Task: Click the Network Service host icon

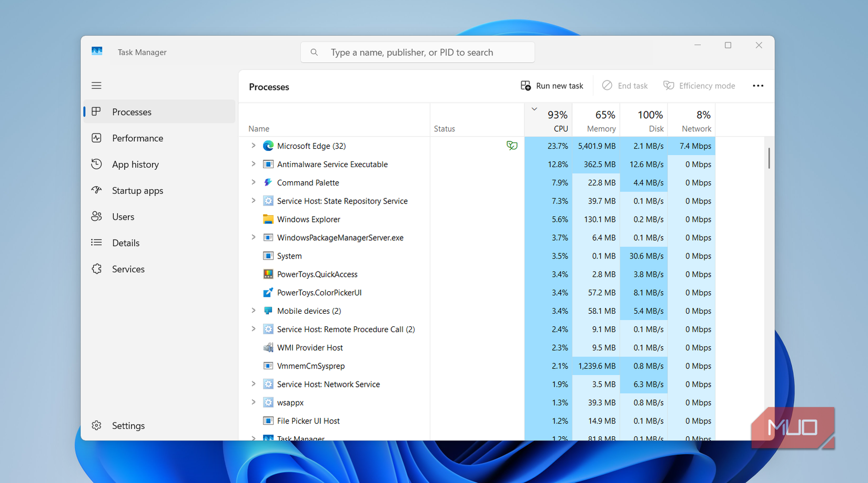Action: click(x=268, y=384)
